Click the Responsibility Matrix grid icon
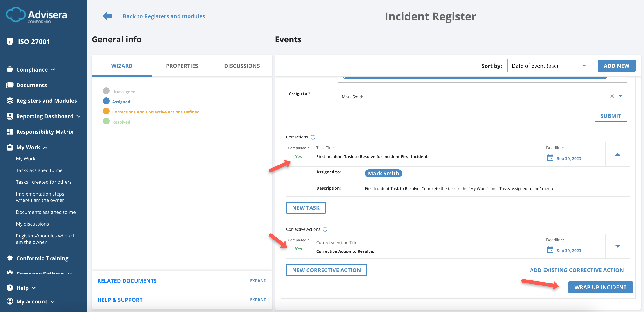The width and height of the screenshot is (644, 312). coord(10,131)
